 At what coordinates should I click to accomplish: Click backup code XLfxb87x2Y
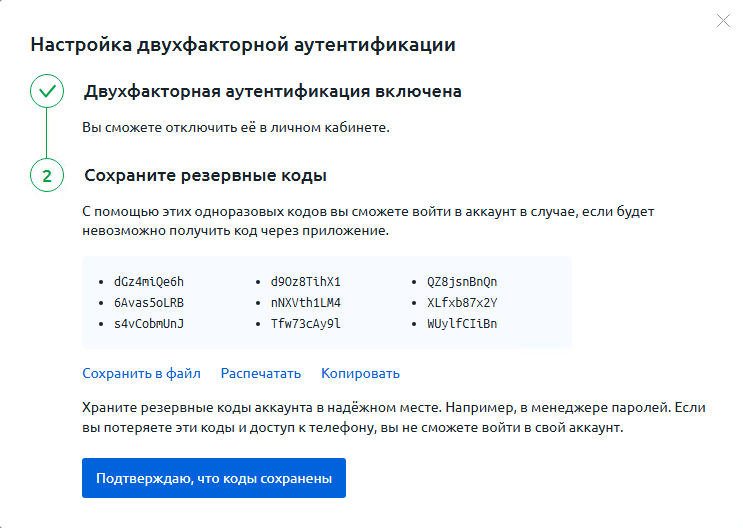[461, 302]
